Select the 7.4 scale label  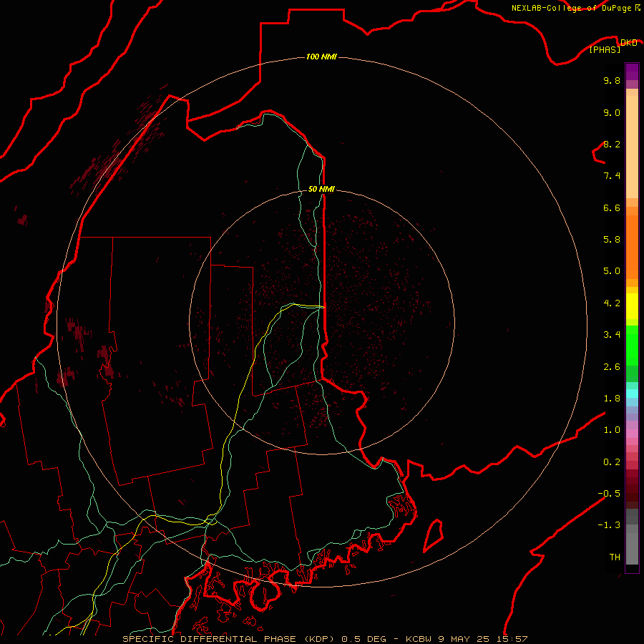612,176
